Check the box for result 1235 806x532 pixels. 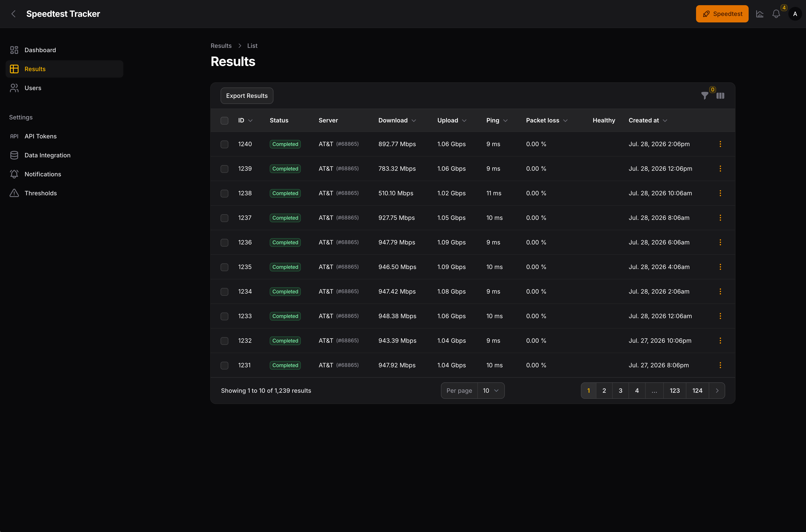point(224,267)
